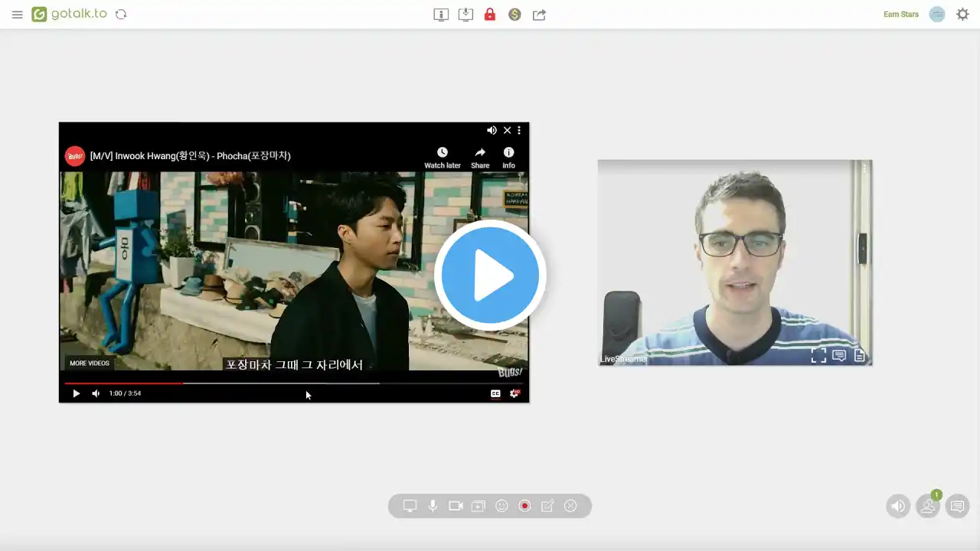The image size is (980, 551).
Task: Open video widget three-dot options
Action: pos(519,130)
